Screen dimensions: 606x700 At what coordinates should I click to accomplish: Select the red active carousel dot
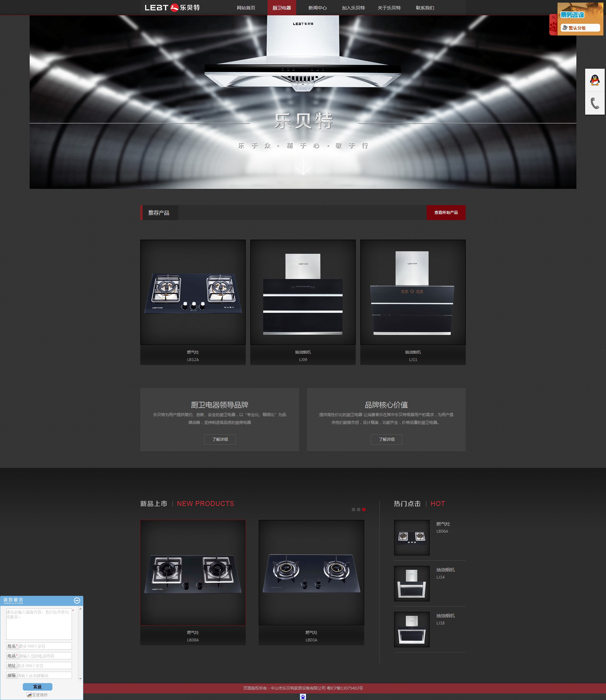pyautogui.click(x=364, y=510)
